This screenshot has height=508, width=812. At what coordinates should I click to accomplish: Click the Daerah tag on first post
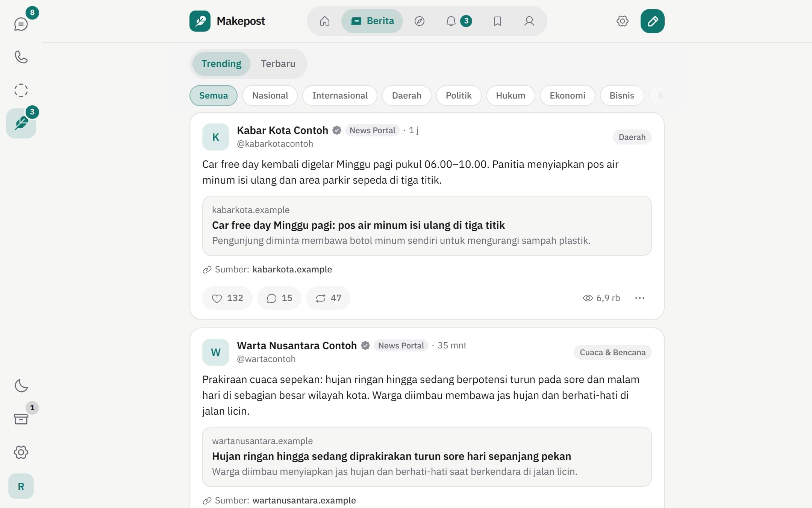(x=632, y=137)
